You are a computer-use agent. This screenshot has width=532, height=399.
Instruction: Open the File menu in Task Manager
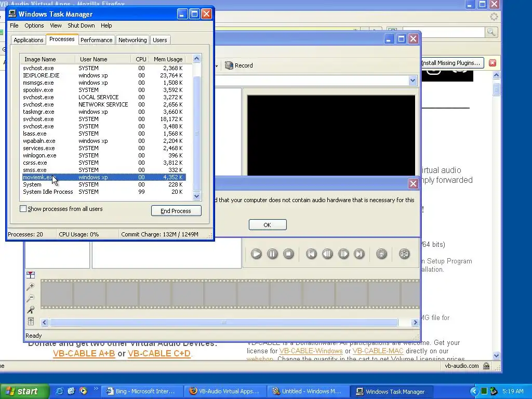14,25
